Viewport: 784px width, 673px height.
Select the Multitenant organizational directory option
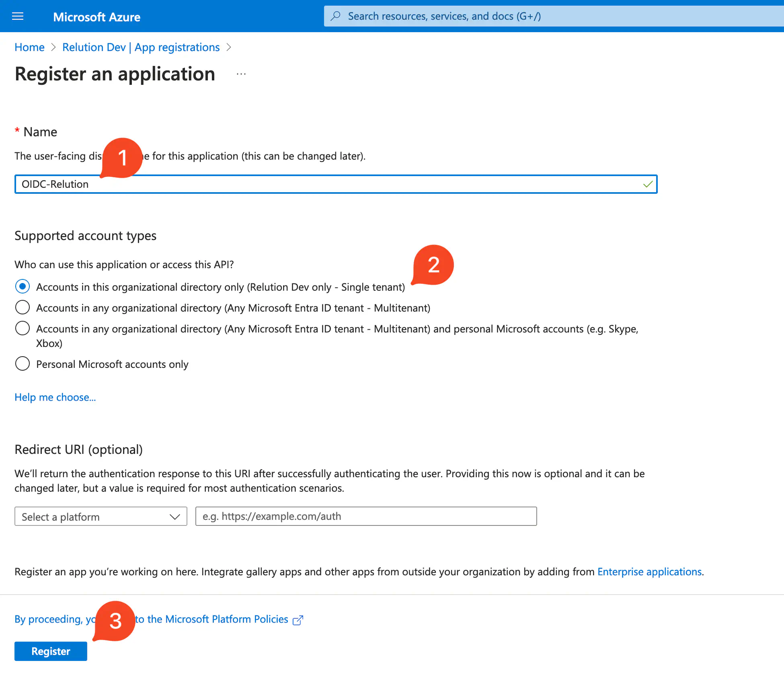coord(23,308)
